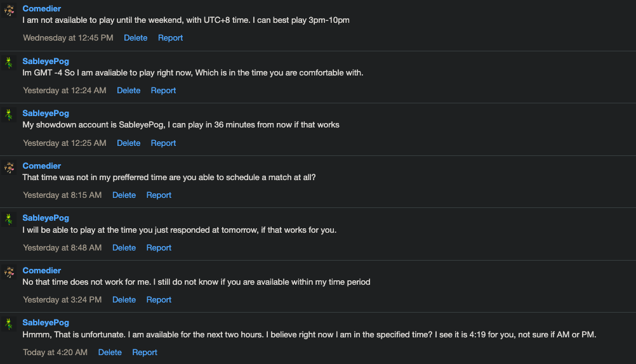Click the Today at 4:20 AM timestamp

click(55, 353)
